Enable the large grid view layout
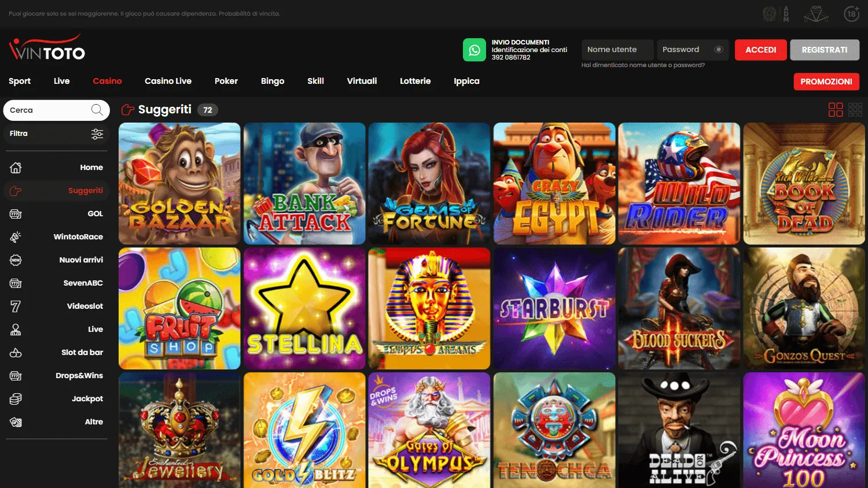The width and height of the screenshot is (868, 488). pyautogui.click(x=836, y=109)
